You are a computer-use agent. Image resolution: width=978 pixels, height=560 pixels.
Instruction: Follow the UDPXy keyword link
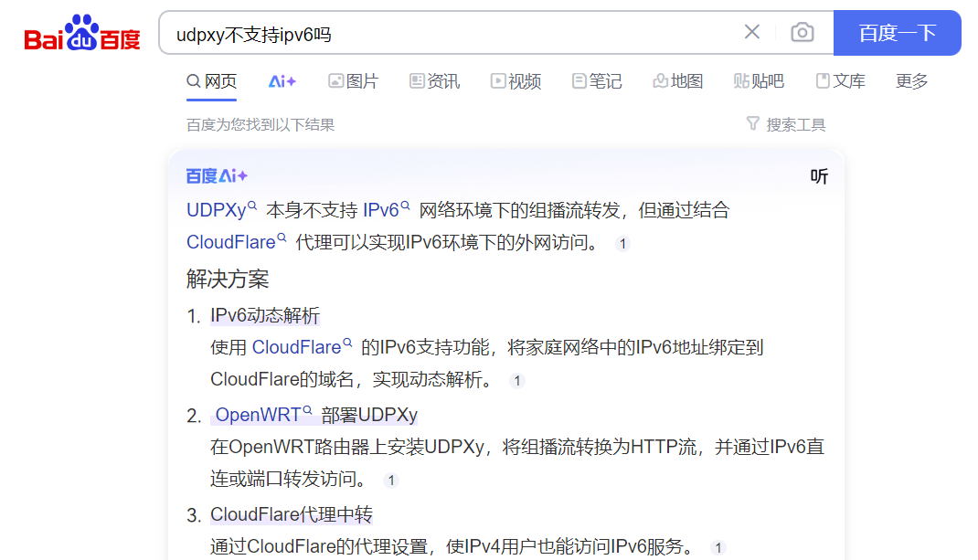221,209
